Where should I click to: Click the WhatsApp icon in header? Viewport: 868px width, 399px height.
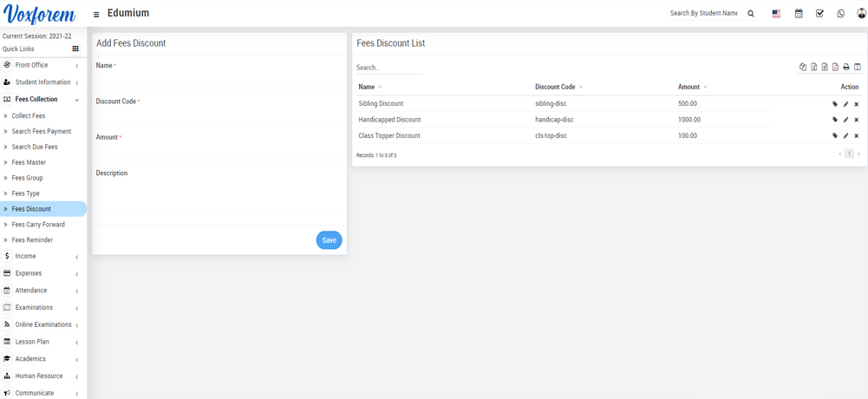pyautogui.click(x=840, y=14)
